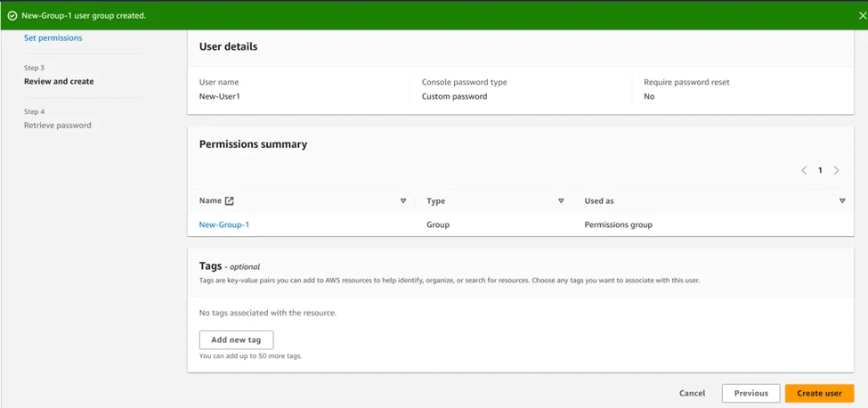Click the Permissions summary heading

pos(253,144)
